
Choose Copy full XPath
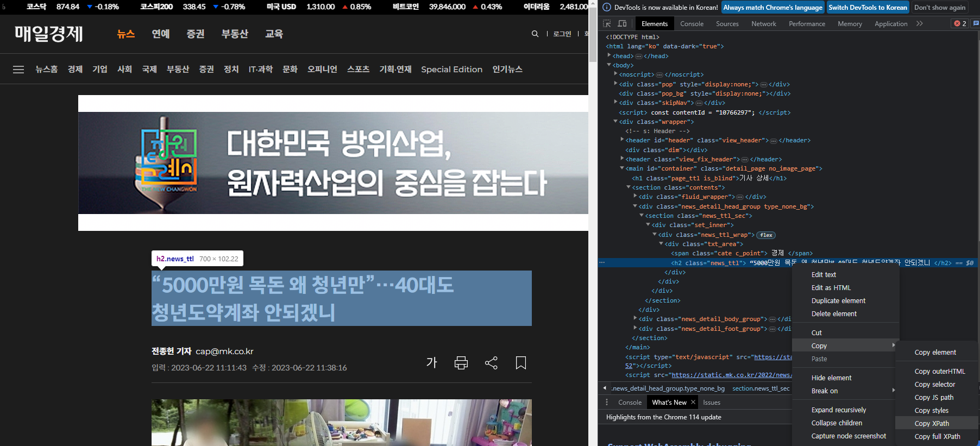937,437
